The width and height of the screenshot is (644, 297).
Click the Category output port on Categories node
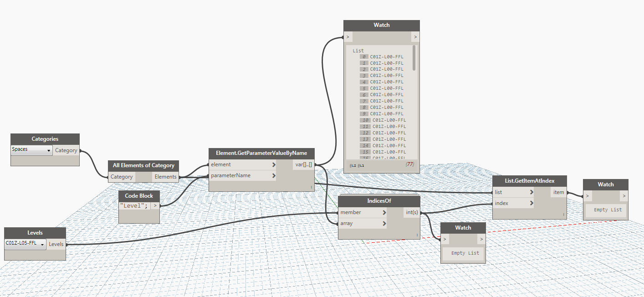coord(66,150)
